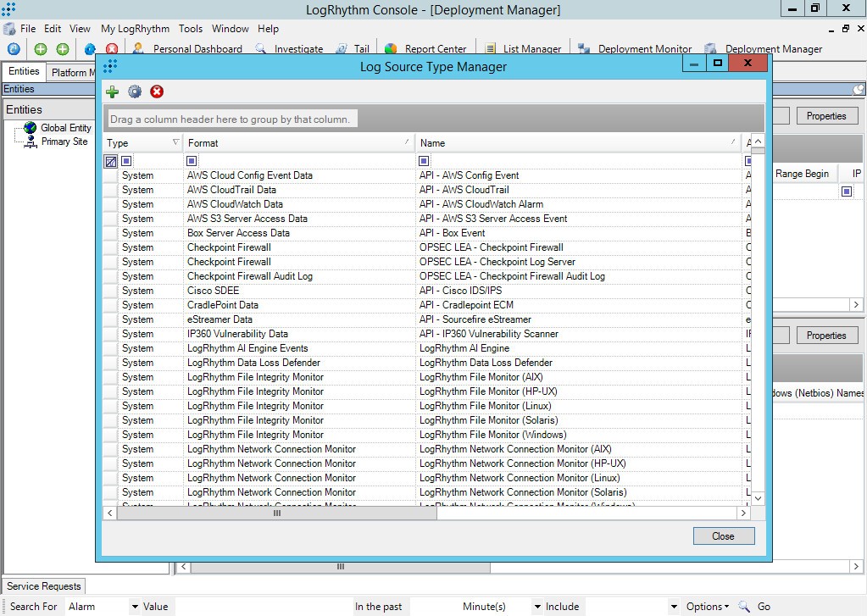The height and width of the screenshot is (616, 867).
Task: Click the Properties button on the right panel
Action: coord(826,115)
